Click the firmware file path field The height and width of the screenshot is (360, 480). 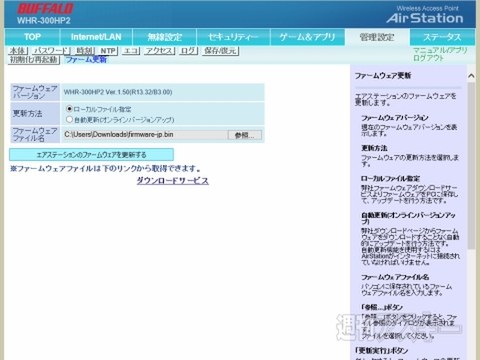click(145, 135)
